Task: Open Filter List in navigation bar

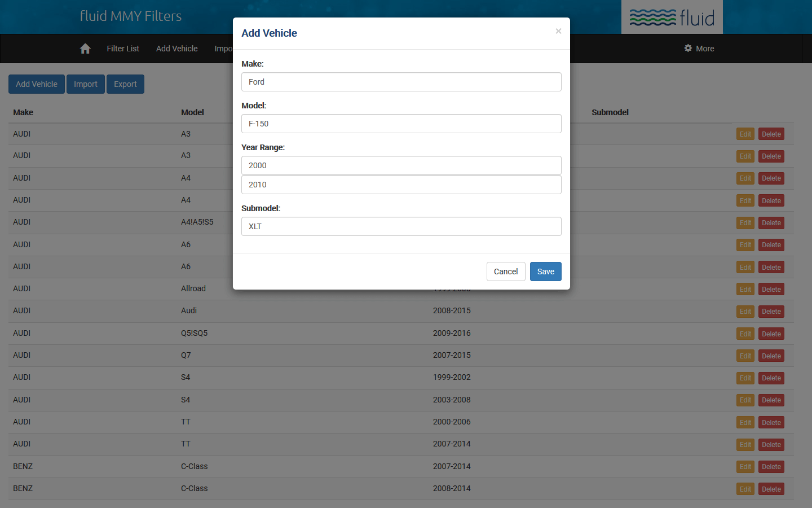Action: click(x=123, y=49)
